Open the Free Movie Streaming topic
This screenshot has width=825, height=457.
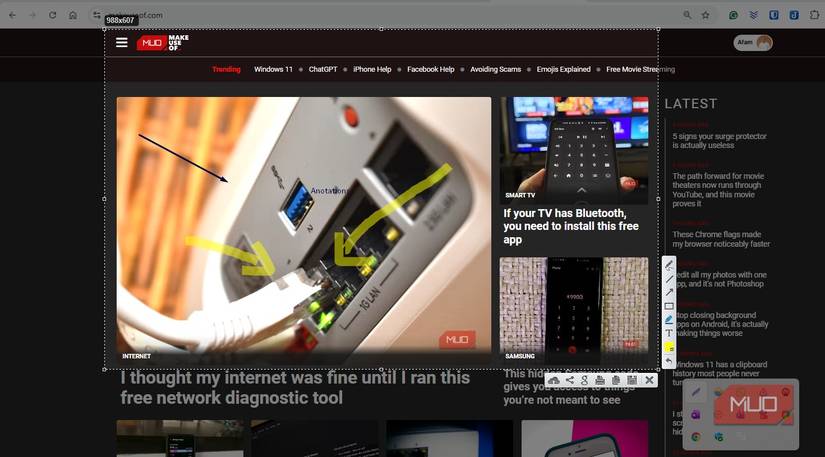(640, 69)
